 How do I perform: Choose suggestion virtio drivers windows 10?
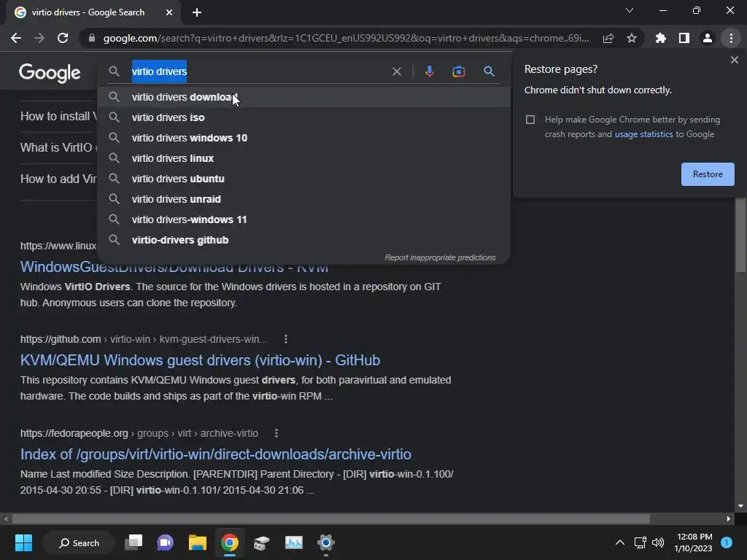pyautogui.click(x=303, y=138)
